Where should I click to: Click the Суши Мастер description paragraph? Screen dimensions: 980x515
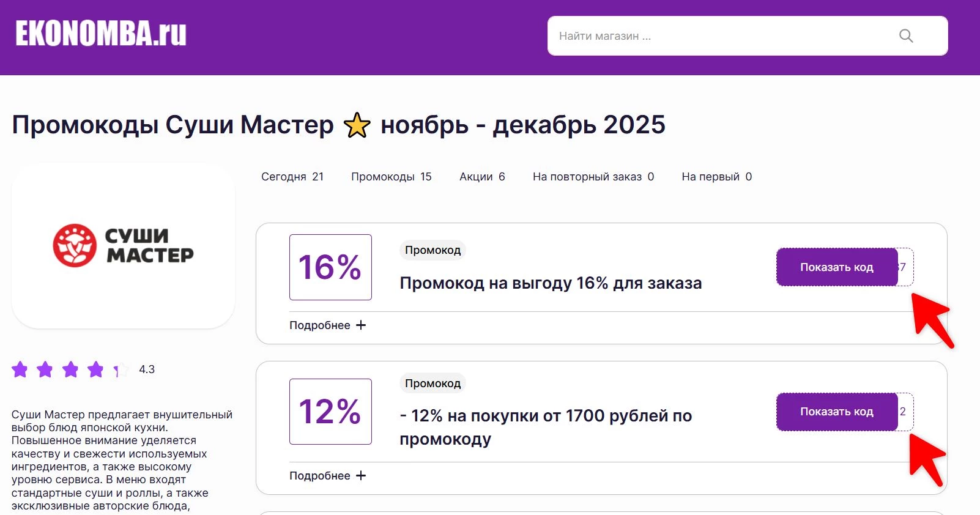(122, 460)
